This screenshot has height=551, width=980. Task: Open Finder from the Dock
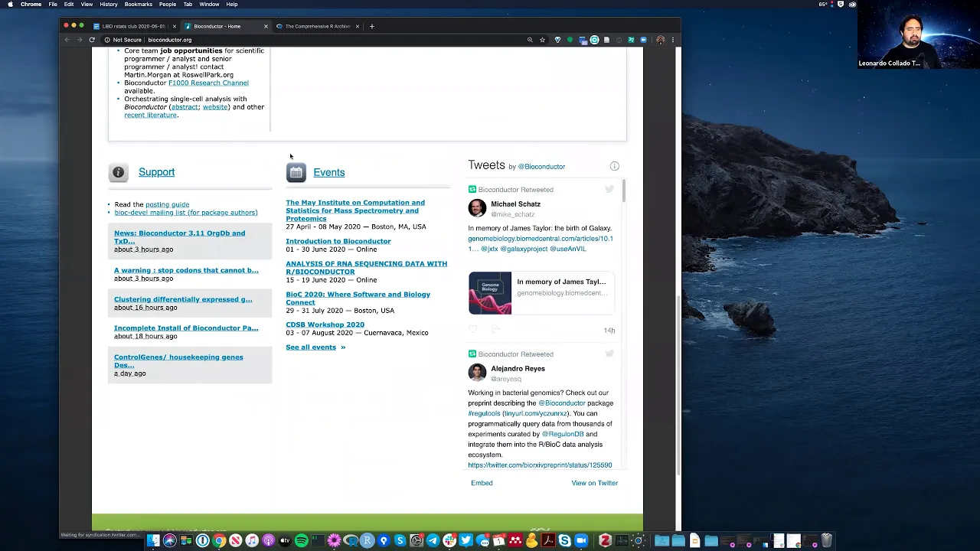[x=152, y=541]
